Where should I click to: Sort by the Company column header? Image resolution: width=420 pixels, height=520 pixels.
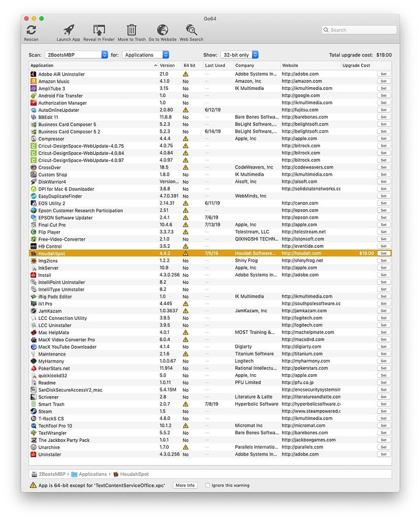click(257, 66)
